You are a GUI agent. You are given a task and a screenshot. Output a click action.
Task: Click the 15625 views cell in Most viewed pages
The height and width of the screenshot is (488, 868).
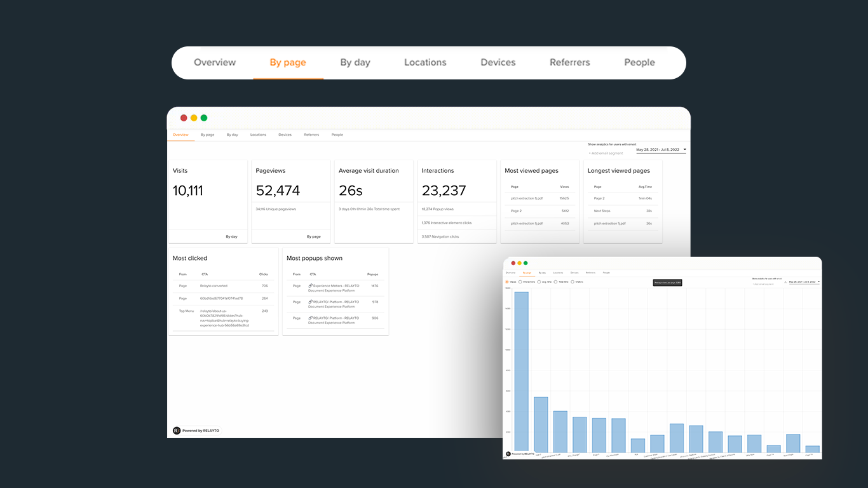tap(564, 198)
